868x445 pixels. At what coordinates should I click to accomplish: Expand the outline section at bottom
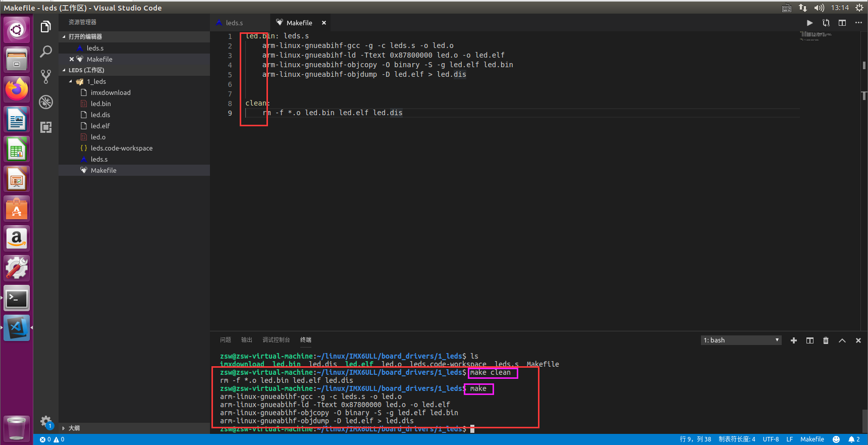coord(134,428)
